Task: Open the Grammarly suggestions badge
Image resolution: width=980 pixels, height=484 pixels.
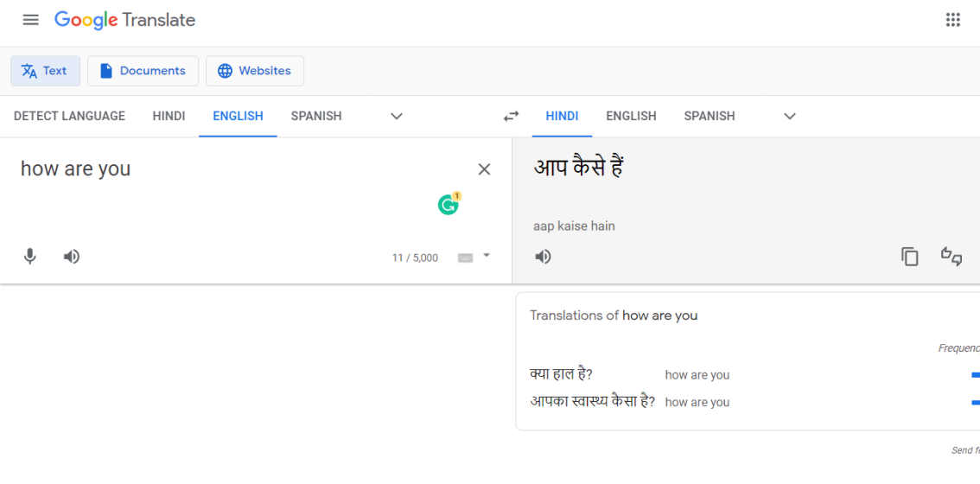Action: click(449, 204)
